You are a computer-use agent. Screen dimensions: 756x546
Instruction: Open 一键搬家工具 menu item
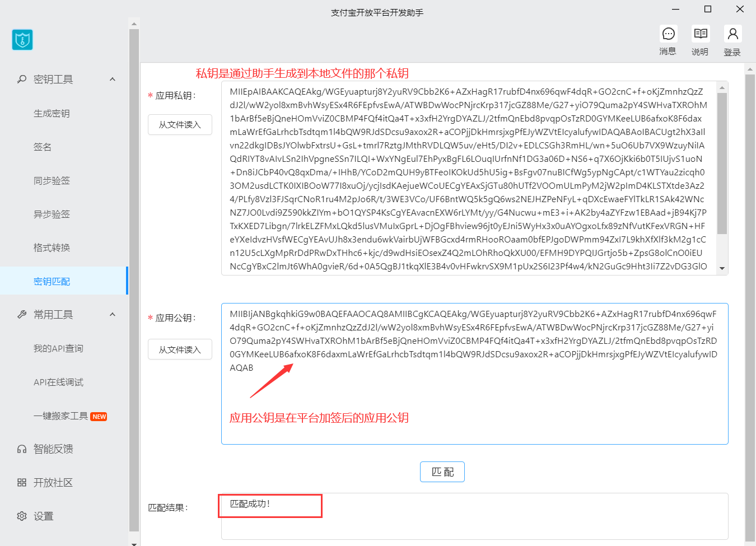pos(60,416)
